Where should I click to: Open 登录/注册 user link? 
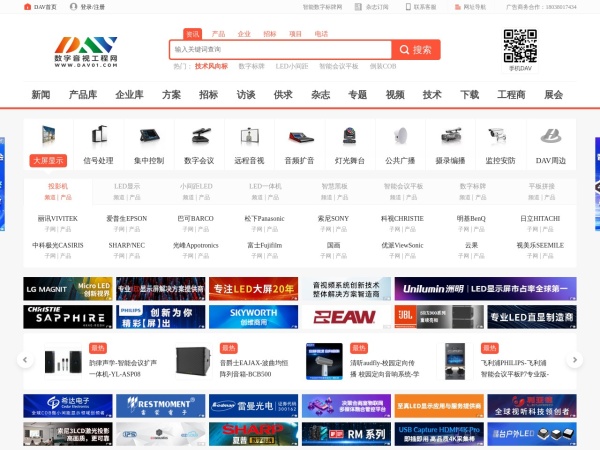[x=88, y=7]
